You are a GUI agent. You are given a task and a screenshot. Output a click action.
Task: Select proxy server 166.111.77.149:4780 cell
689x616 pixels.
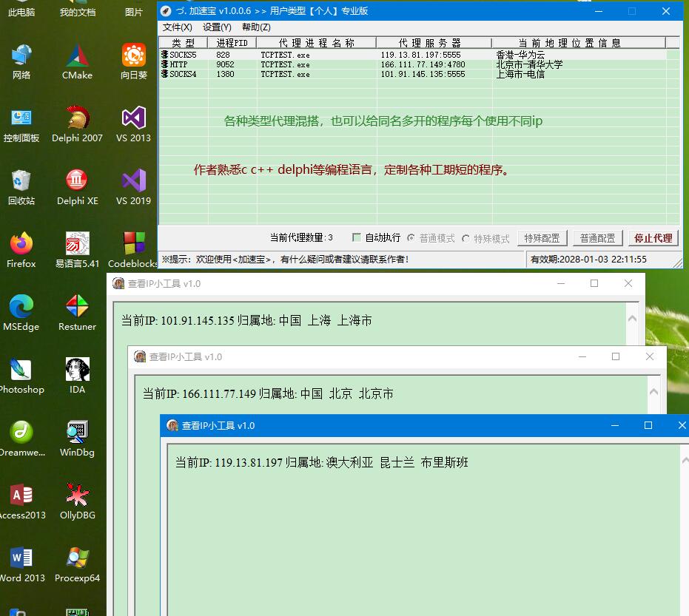click(x=423, y=64)
